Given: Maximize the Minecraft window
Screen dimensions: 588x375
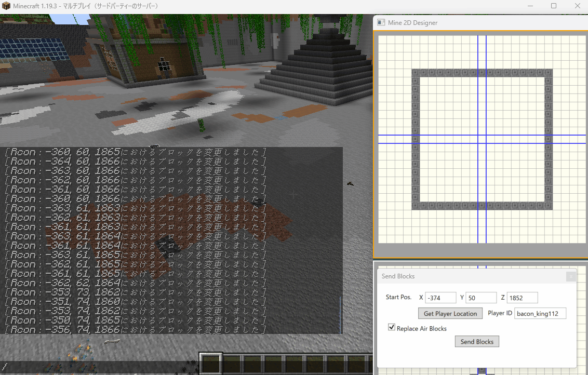Looking at the screenshot, I should (554, 6).
